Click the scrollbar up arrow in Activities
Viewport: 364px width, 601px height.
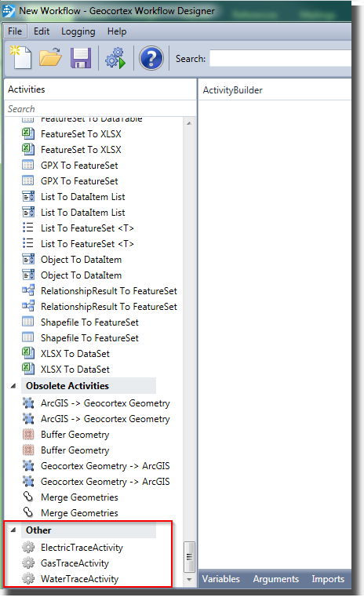(x=189, y=123)
